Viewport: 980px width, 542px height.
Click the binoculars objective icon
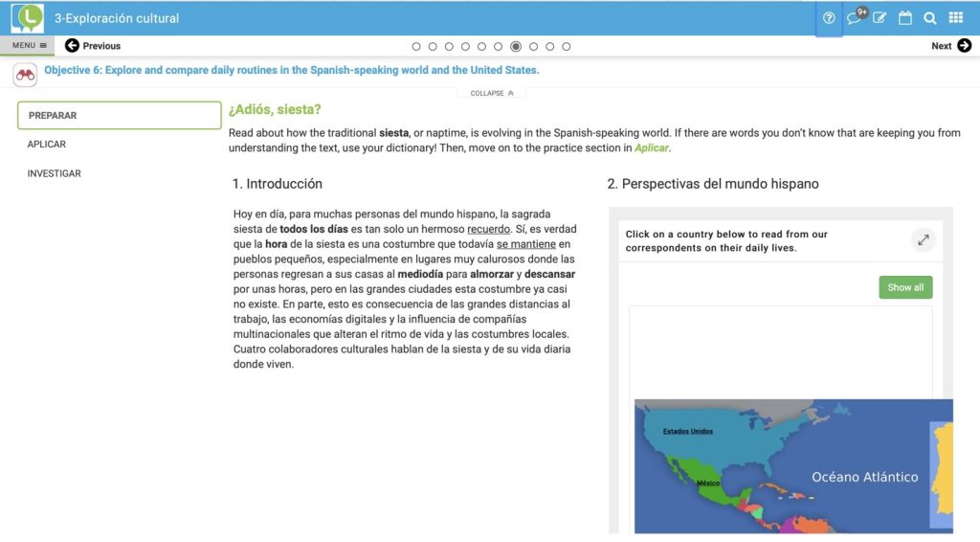(x=25, y=74)
